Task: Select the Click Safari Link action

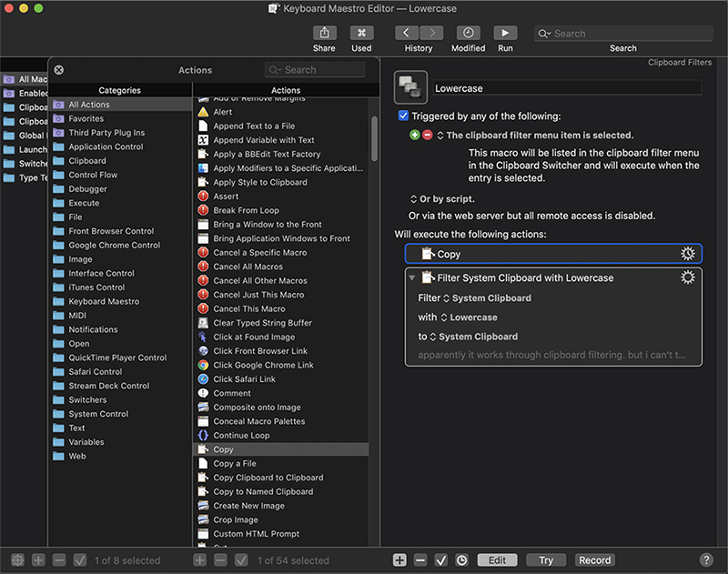Action: (281, 379)
